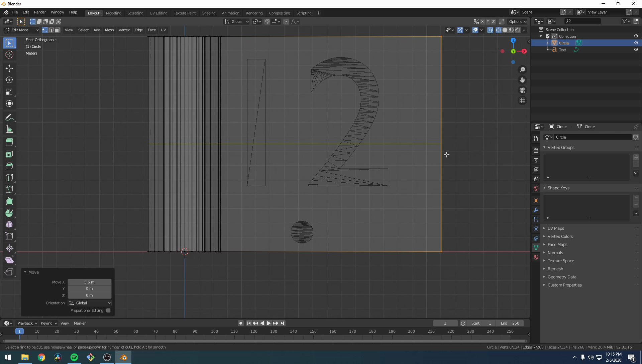Switch to the Sculpting workspace tab
Screen dimensions: 642x364
click(x=135, y=13)
